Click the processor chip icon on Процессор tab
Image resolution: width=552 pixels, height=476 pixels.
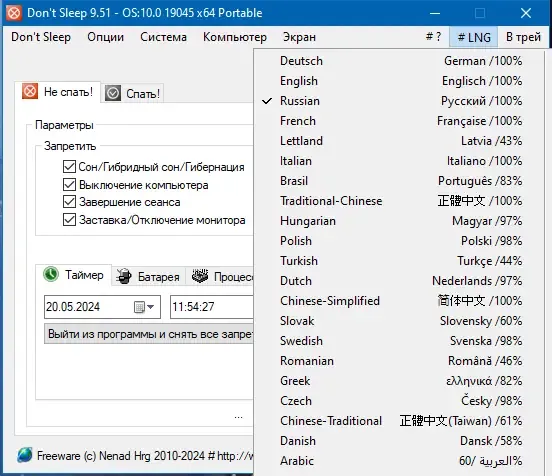200,276
